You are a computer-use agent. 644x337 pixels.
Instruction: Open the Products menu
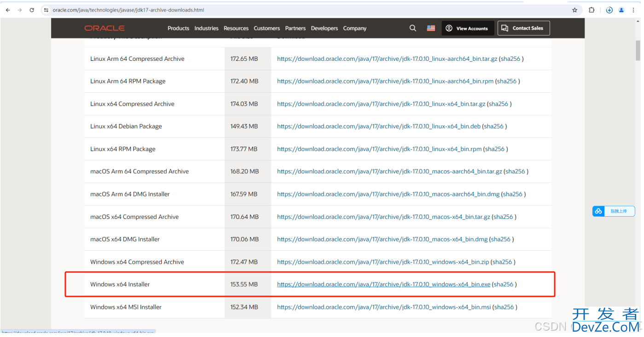pos(178,28)
